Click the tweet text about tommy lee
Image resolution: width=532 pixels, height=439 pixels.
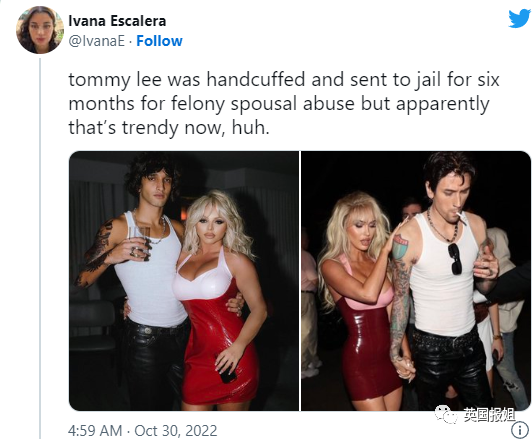pos(284,103)
